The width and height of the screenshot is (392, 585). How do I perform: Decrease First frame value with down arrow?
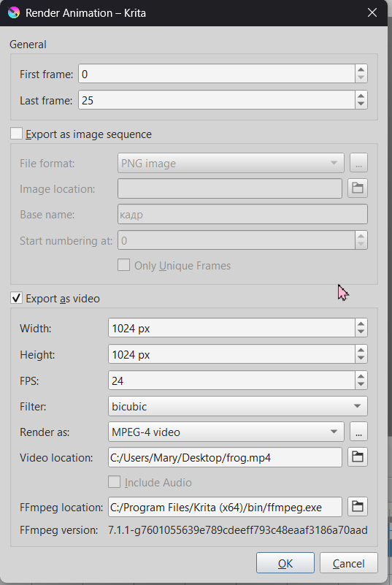361,78
